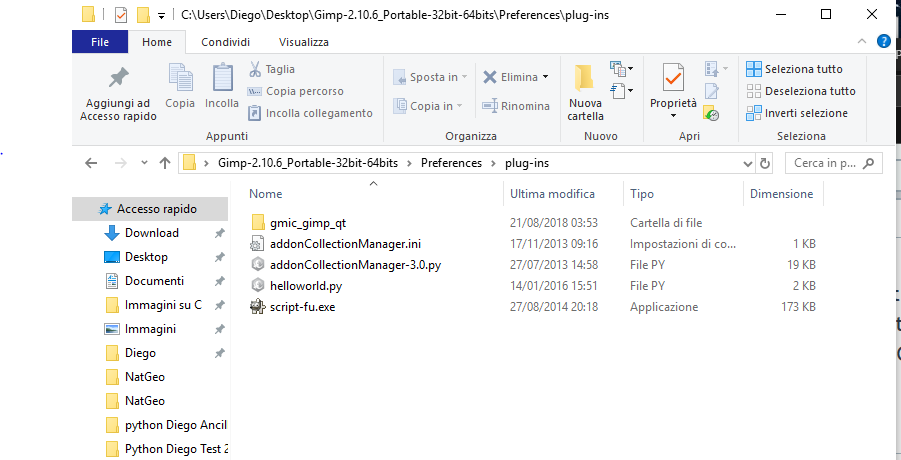Open the recent locations dropdown
901x460 pixels.
pyautogui.click(x=144, y=163)
